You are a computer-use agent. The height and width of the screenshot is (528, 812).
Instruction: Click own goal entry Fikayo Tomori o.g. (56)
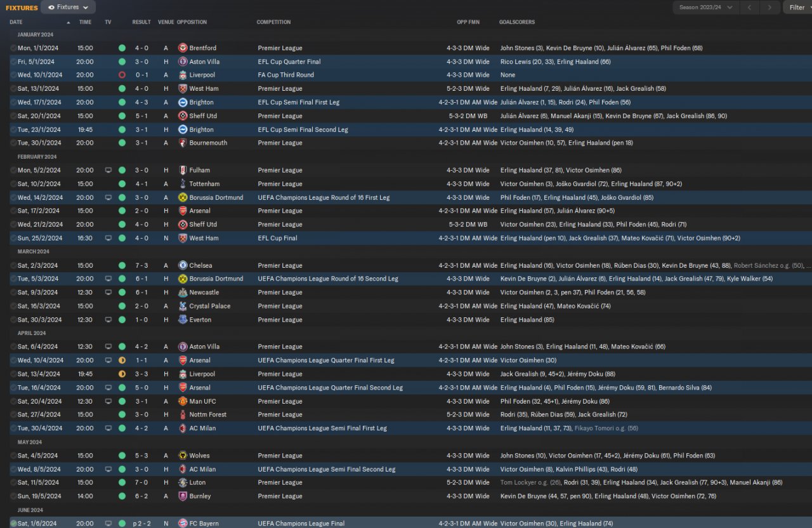(x=606, y=428)
